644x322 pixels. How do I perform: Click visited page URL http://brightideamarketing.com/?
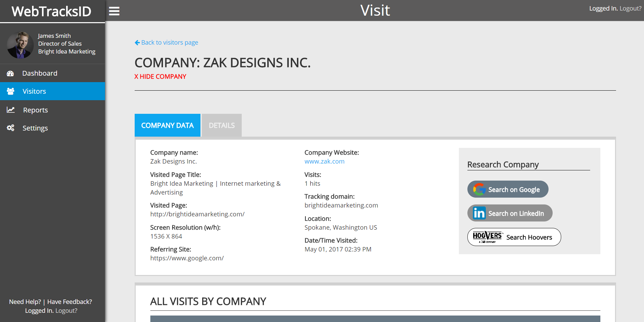[x=197, y=214]
